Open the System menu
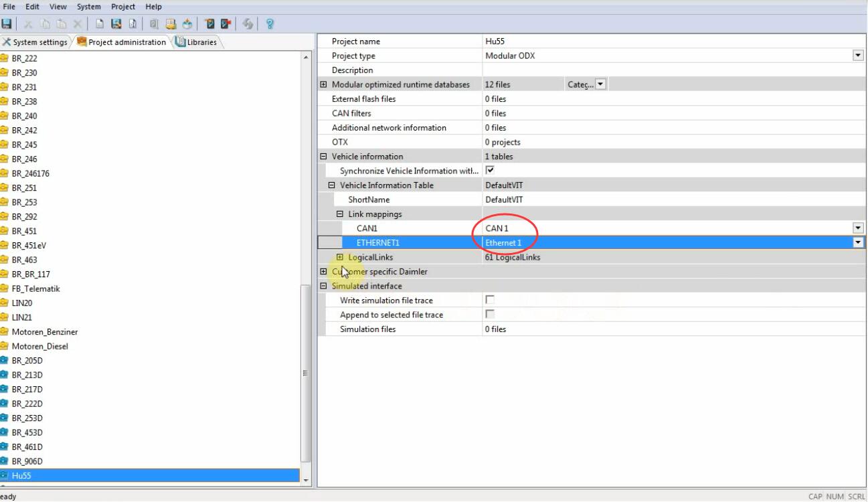Viewport: 868px width, 502px height. tap(88, 7)
